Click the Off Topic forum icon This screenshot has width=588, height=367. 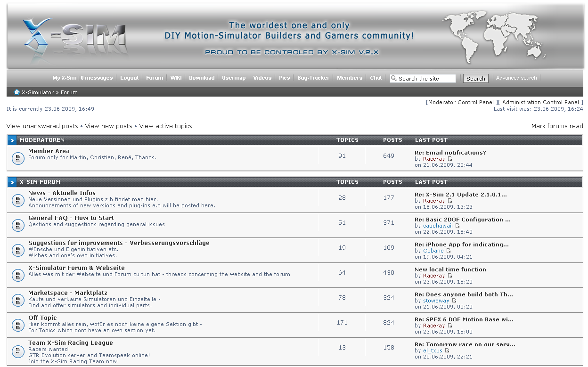click(x=18, y=325)
